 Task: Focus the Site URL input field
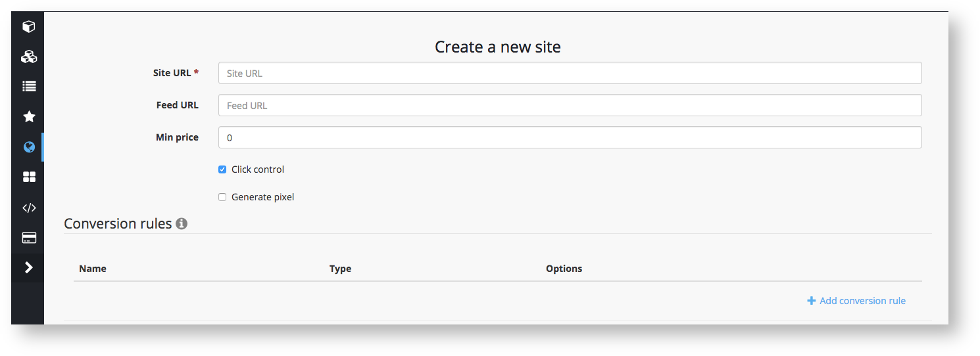tap(570, 74)
